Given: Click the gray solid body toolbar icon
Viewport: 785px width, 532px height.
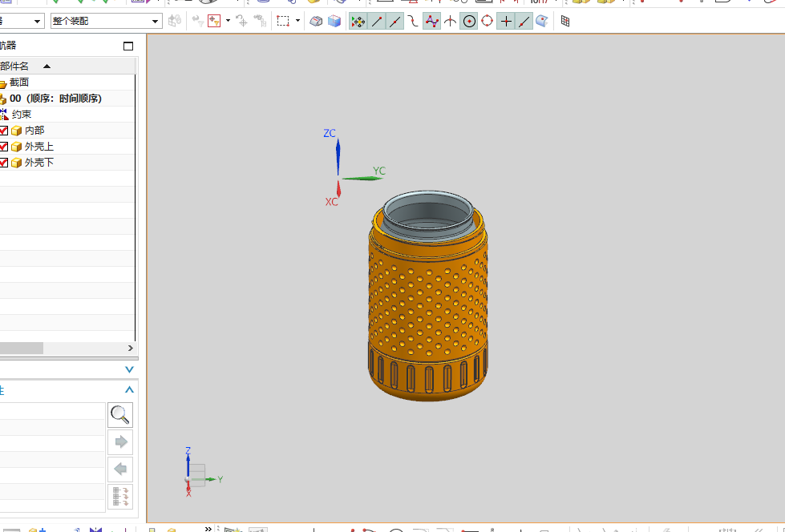Looking at the screenshot, I should [316, 21].
